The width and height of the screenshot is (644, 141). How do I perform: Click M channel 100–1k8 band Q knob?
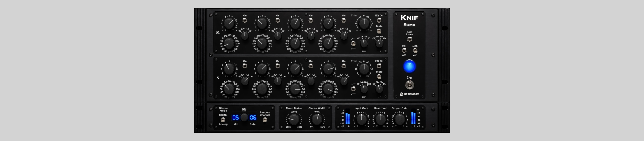(278, 36)
